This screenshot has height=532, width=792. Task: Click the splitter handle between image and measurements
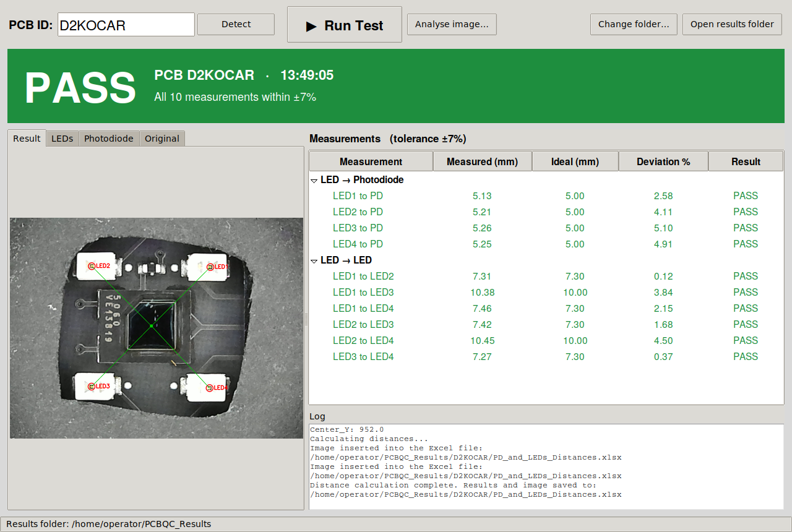[x=306, y=319]
